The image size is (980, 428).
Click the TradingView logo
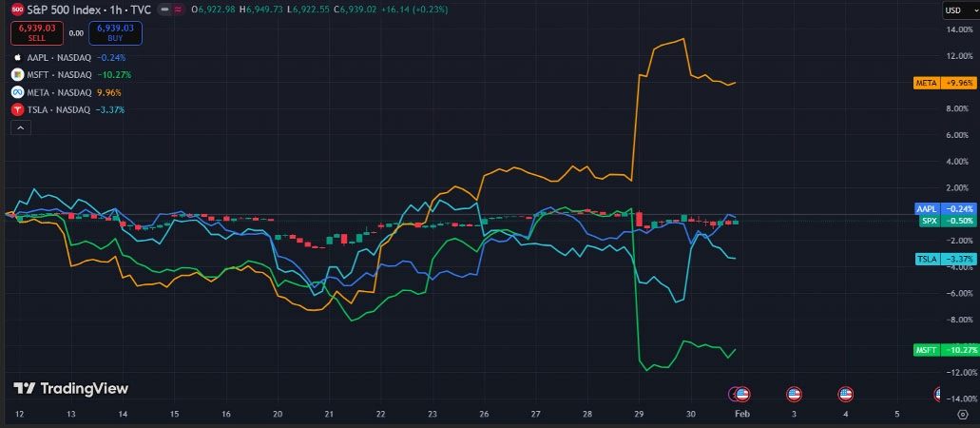pos(70,389)
